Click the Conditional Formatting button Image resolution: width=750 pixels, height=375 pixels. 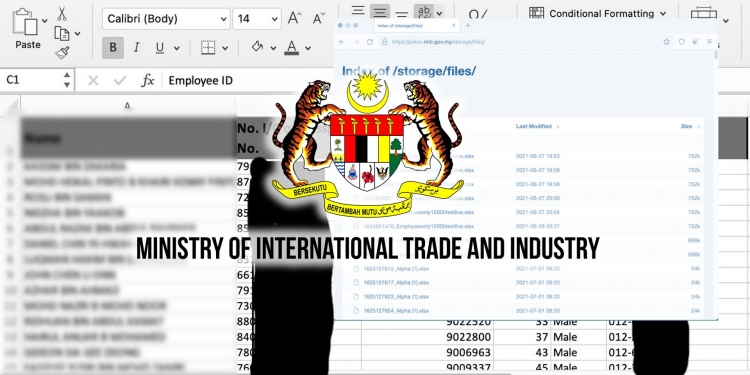pos(597,13)
